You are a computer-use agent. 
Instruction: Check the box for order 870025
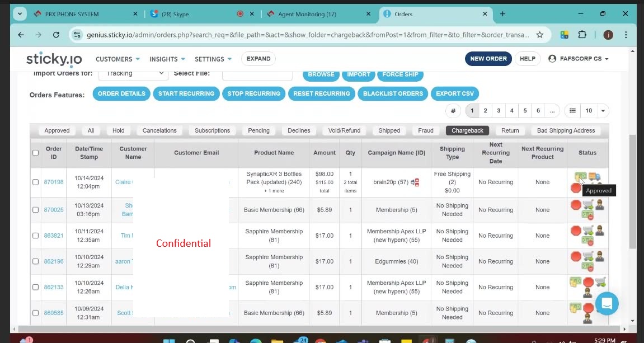pyautogui.click(x=35, y=210)
